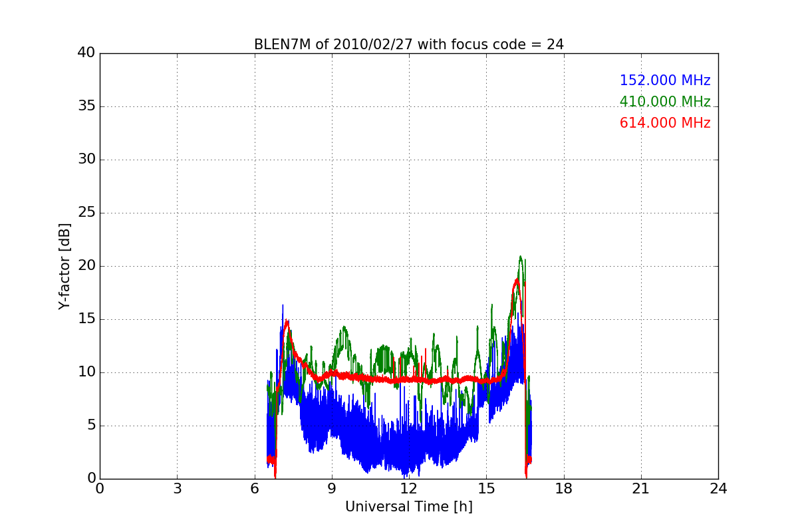Click the x-axis tick label 15
The image size is (798, 532).
pos(486,488)
